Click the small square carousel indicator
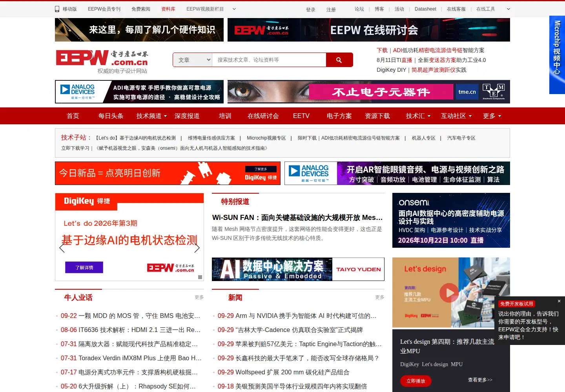This screenshot has height=392, width=565. (200, 277)
